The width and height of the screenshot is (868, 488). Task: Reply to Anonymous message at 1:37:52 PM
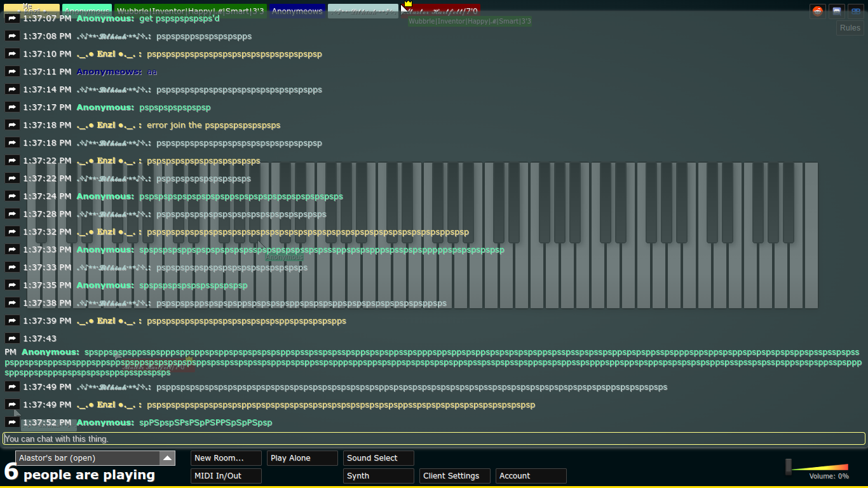[12, 423]
